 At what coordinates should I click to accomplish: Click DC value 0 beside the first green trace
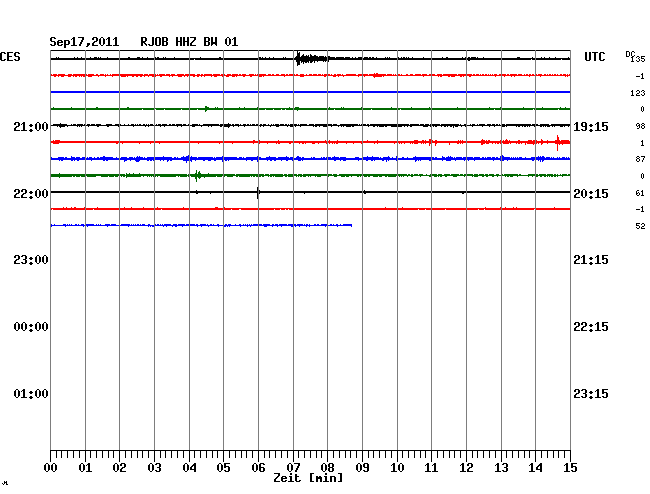[x=643, y=109]
